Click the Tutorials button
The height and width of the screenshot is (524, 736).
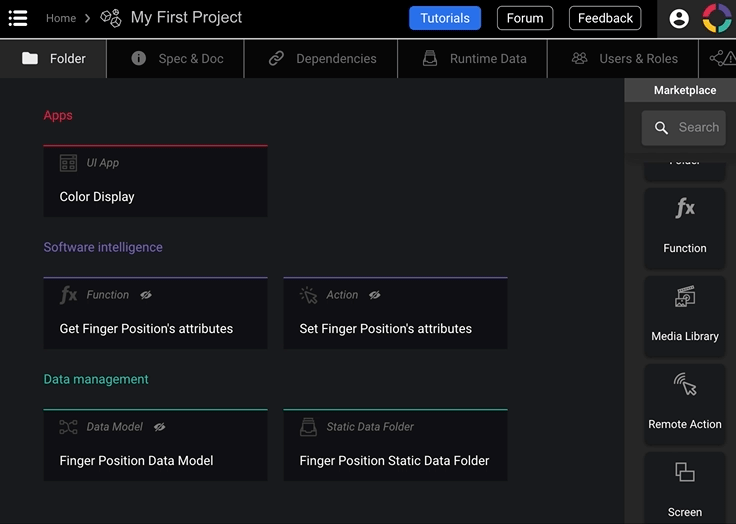point(445,18)
